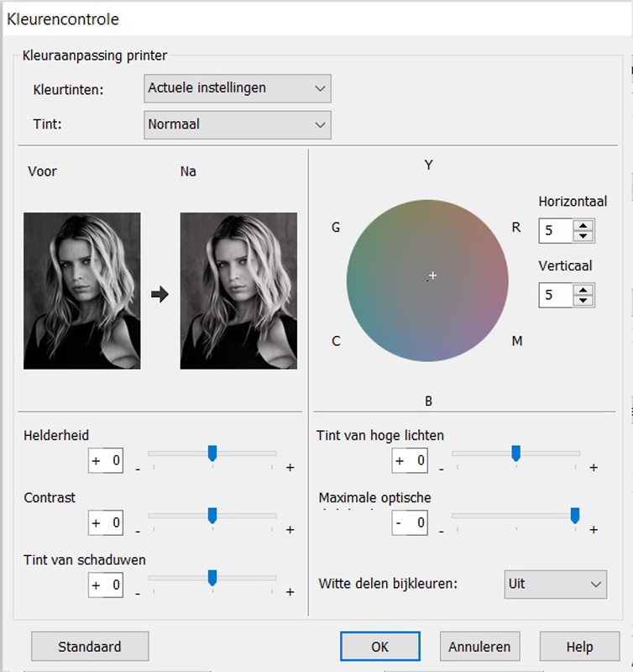The width and height of the screenshot is (633, 672).
Task: Click the Y label above the wheel
Action: point(429,165)
